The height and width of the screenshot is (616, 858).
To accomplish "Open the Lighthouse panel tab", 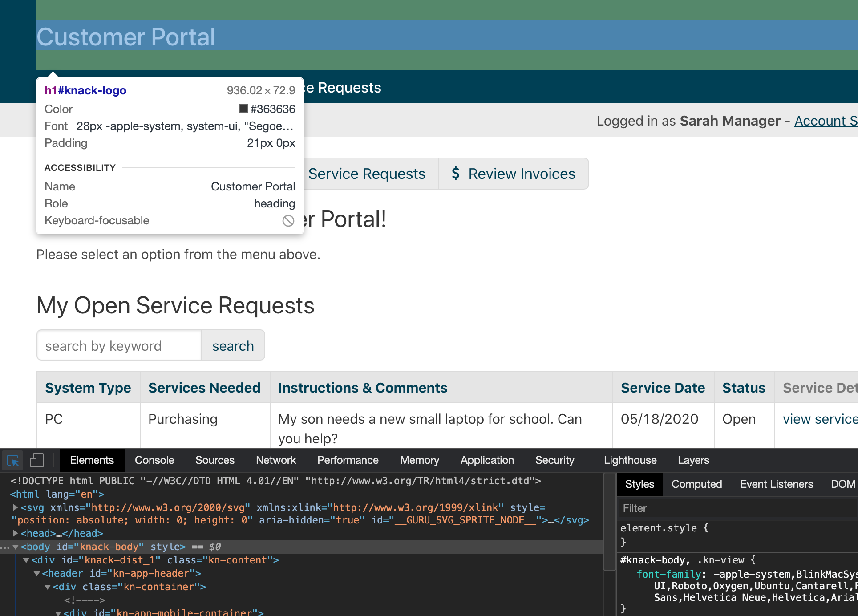I will point(630,460).
